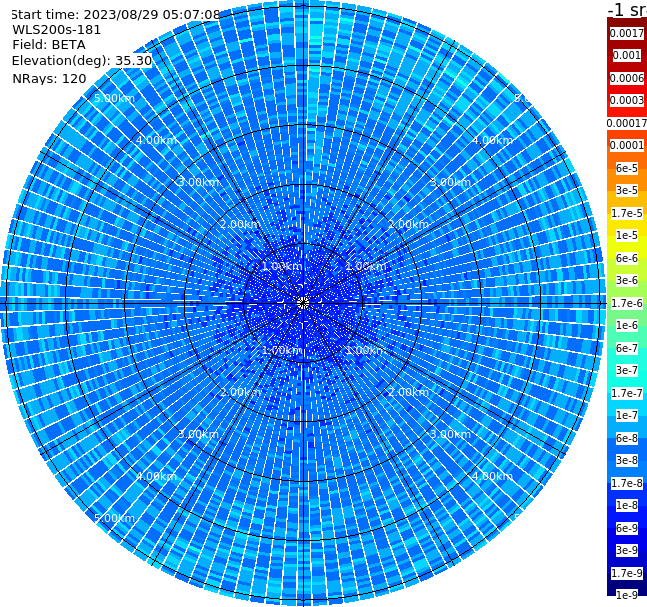The width and height of the screenshot is (647, 607).
Task: Click the 'Field: BETA' label
Action: point(49,45)
